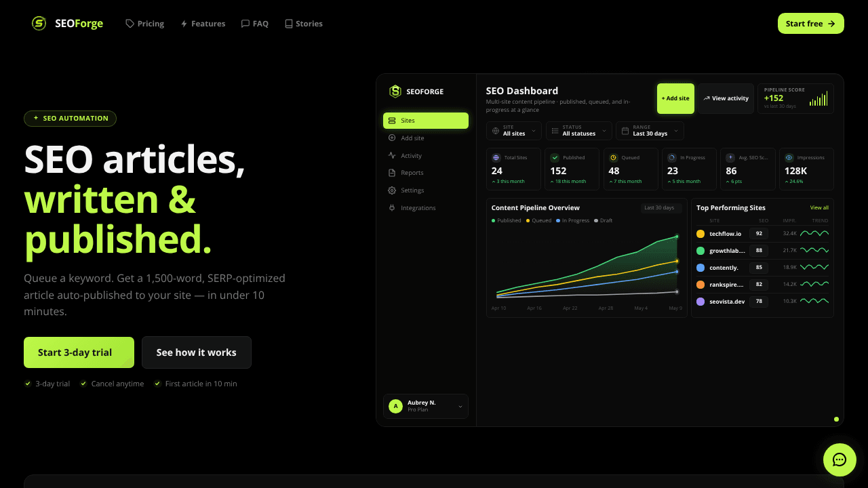Click the calendar icon in Range filter
The image size is (868, 488).
point(625,131)
